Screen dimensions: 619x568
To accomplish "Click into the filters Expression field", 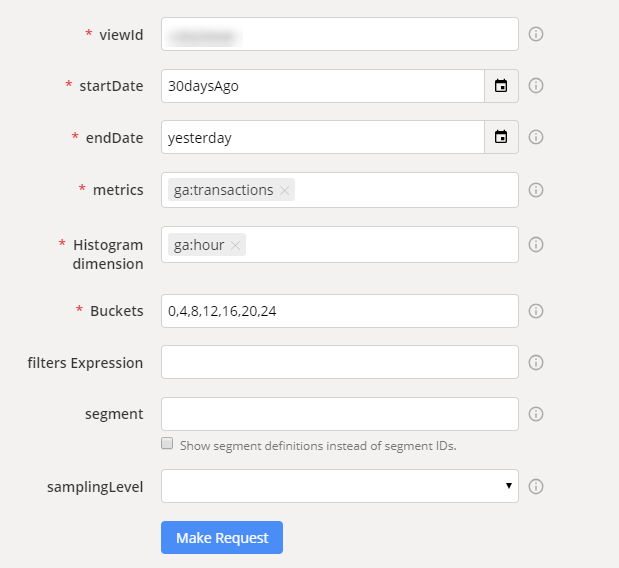I will [x=339, y=362].
